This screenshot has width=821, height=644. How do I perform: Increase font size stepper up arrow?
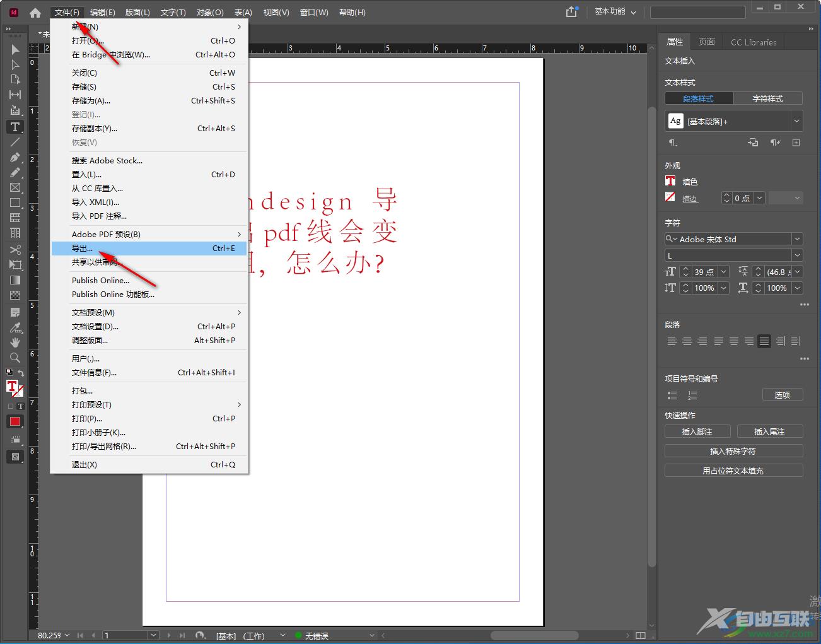coord(685,269)
